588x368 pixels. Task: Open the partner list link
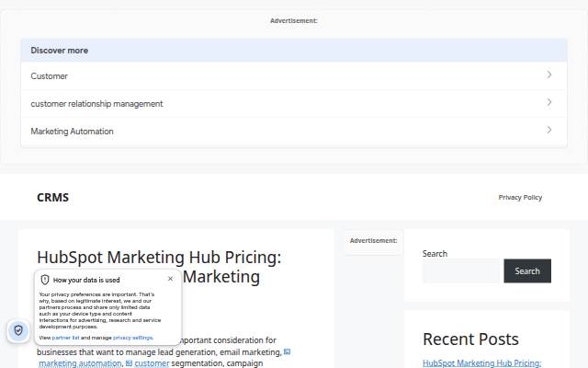pyautogui.click(x=65, y=338)
